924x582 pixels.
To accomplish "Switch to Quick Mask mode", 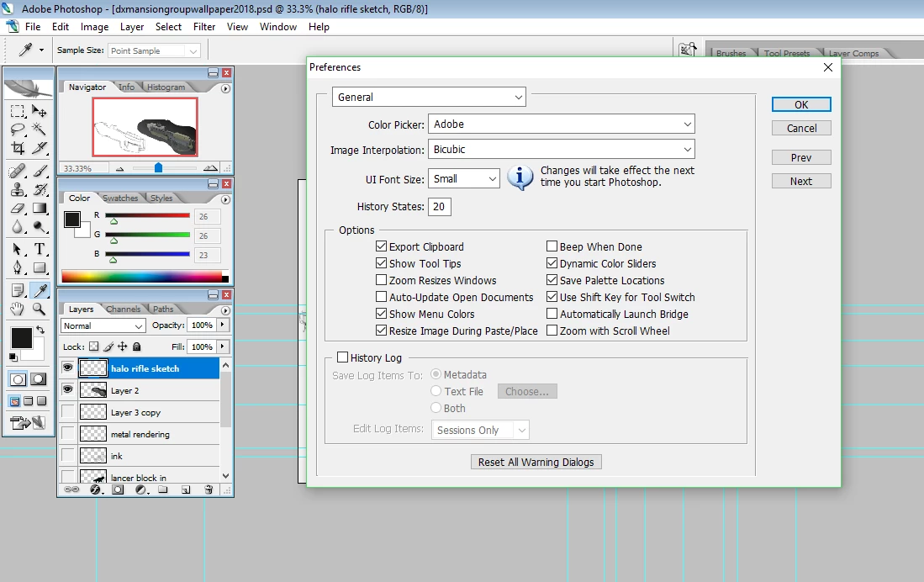I will point(39,379).
